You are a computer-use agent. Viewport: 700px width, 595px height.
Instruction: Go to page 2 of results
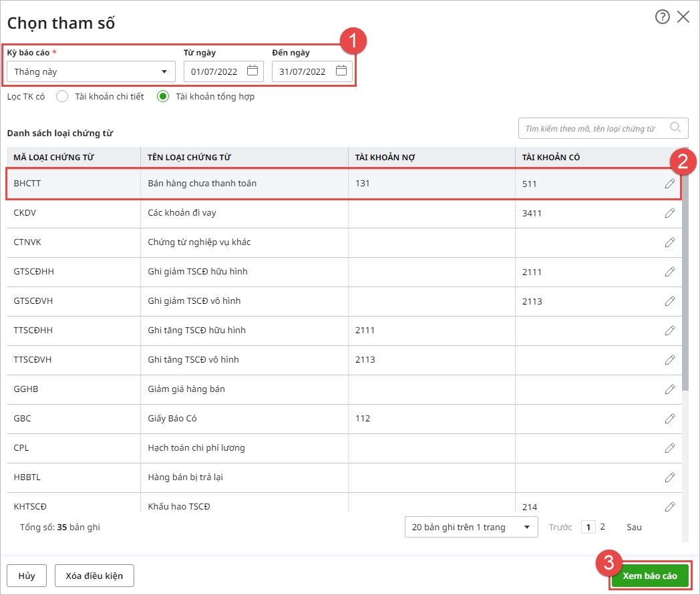(x=602, y=527)
